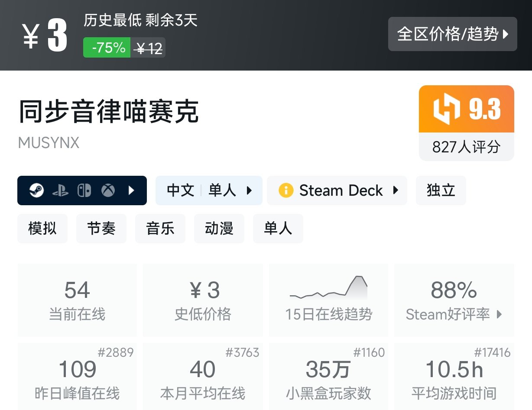Expand the platform list arrow

[x=132, y=190]
